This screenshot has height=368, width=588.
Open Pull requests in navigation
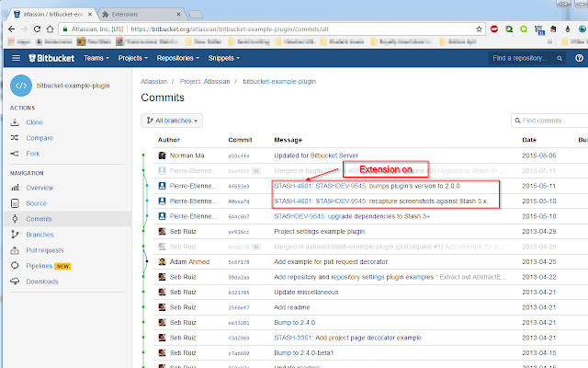(45, 250)
